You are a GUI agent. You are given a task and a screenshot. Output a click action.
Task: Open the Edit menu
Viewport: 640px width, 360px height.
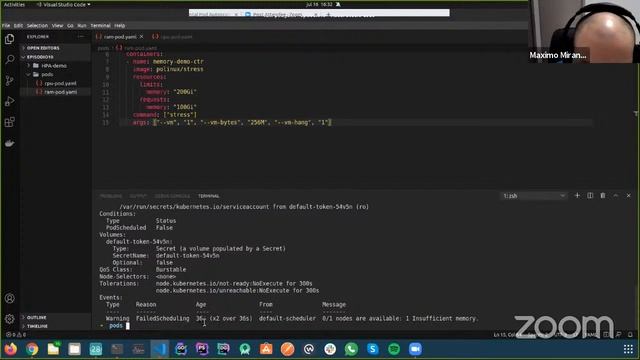click(18, 25)
